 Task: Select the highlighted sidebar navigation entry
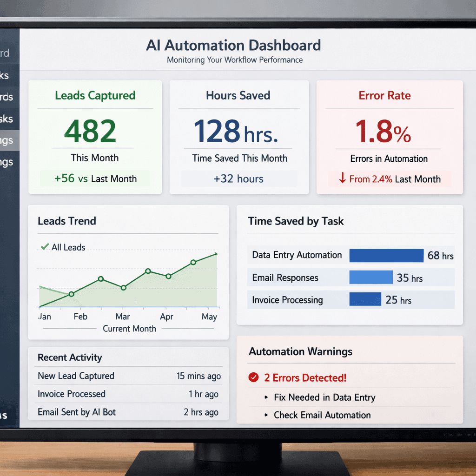[8, 140]
